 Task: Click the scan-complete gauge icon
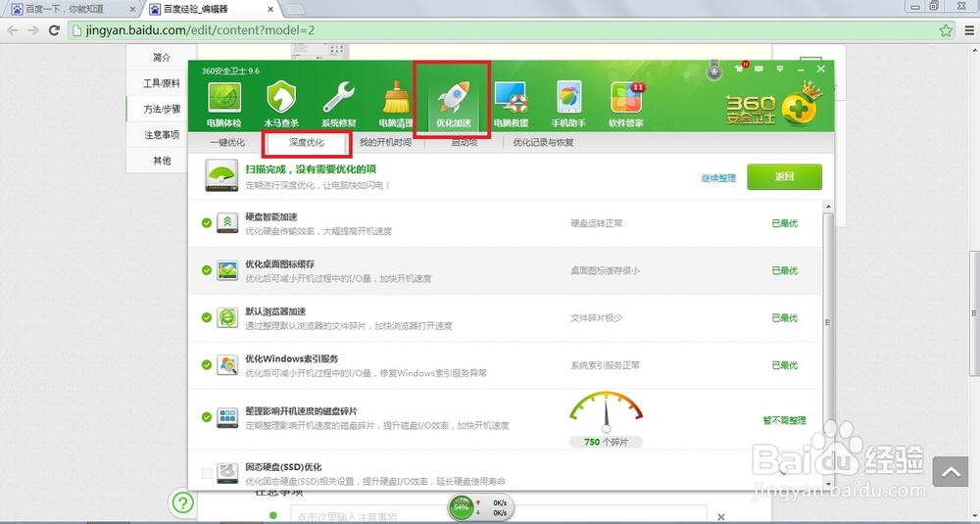[221, 175]
